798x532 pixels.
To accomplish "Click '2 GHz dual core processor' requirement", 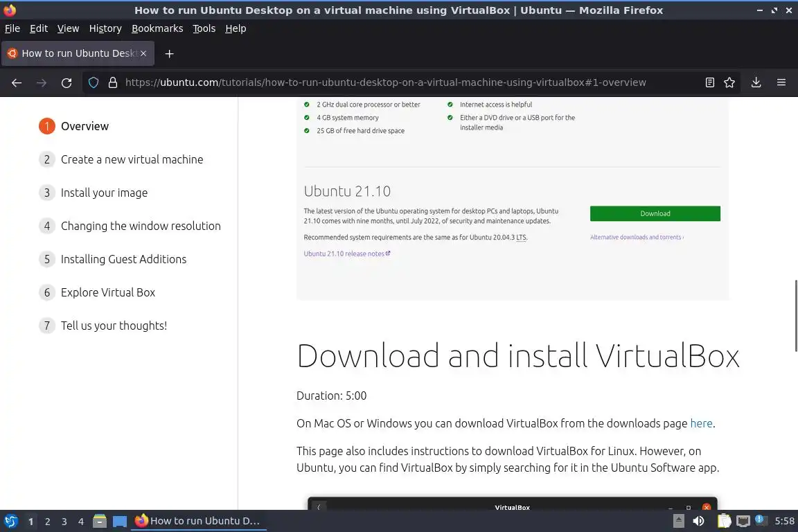I will pos(369,105).
